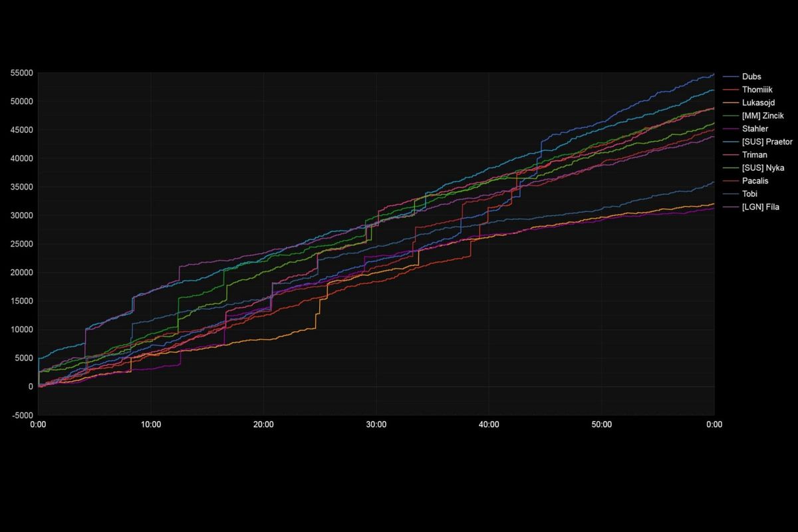Click the 40000 y-axis label
Image resolution: width=798 pixels, height=532 pixels.
pyautogui.click(x=22, y=159)
